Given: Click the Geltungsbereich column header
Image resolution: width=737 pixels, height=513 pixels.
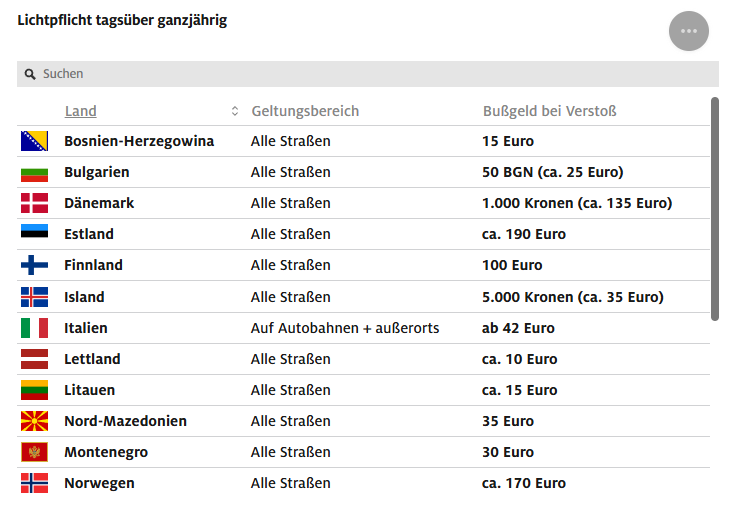Looking at the screenshot, I should tap(305, 111).
